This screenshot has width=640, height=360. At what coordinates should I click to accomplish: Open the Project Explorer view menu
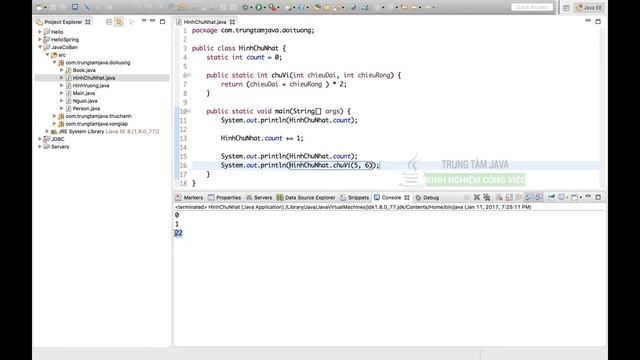(144, 21)
